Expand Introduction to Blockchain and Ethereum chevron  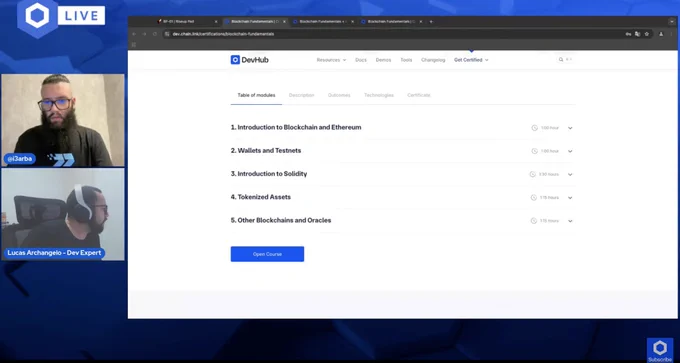570,128
